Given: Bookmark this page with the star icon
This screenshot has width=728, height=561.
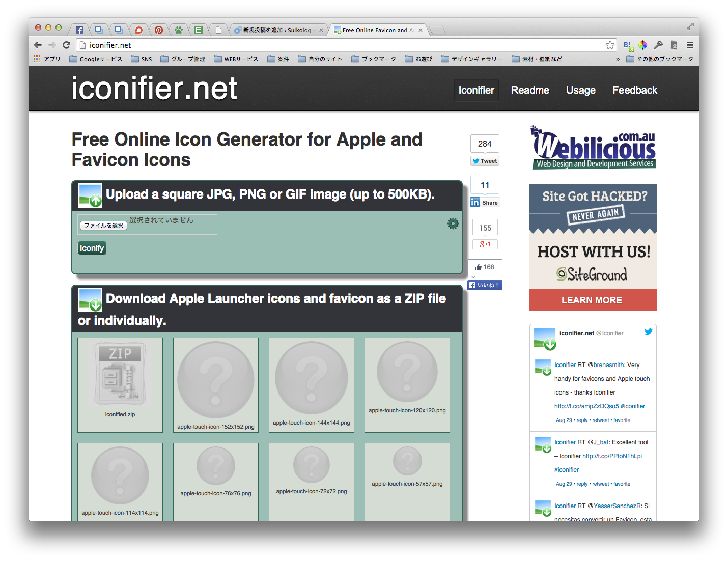Looking at the screenshot, I should 610,45.
